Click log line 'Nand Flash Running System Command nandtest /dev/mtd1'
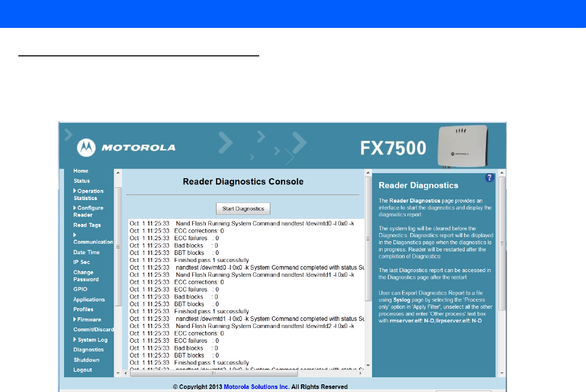 click(242, 275)
